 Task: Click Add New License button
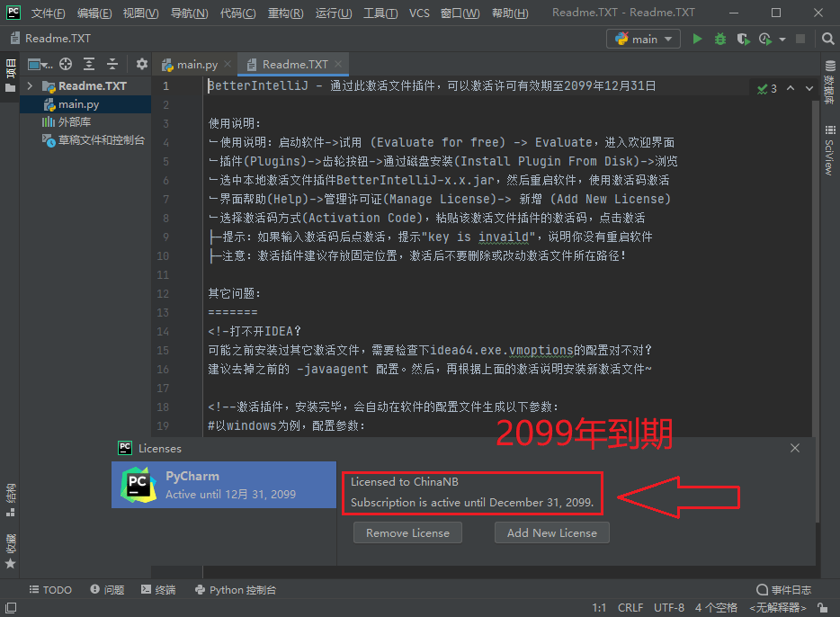tap(552, 533)
